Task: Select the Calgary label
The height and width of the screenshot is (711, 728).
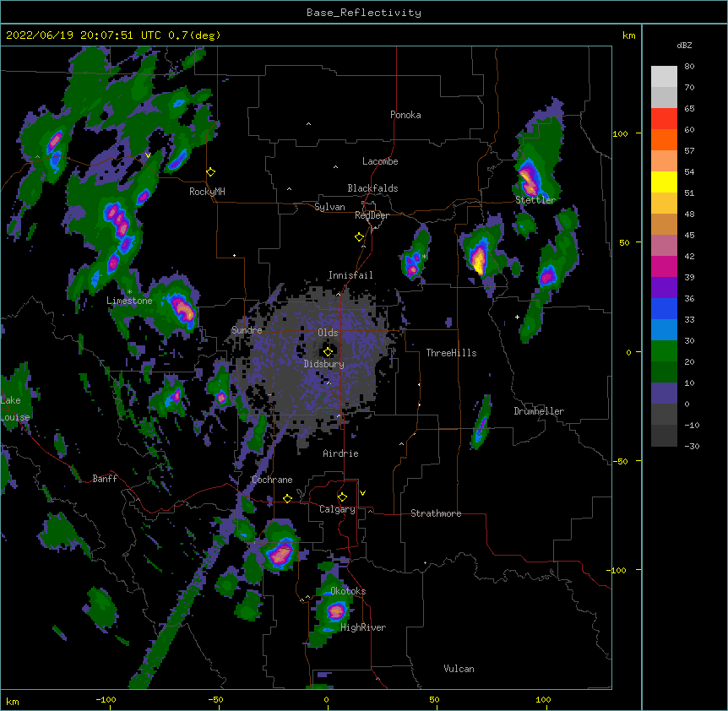Action: 337,509
